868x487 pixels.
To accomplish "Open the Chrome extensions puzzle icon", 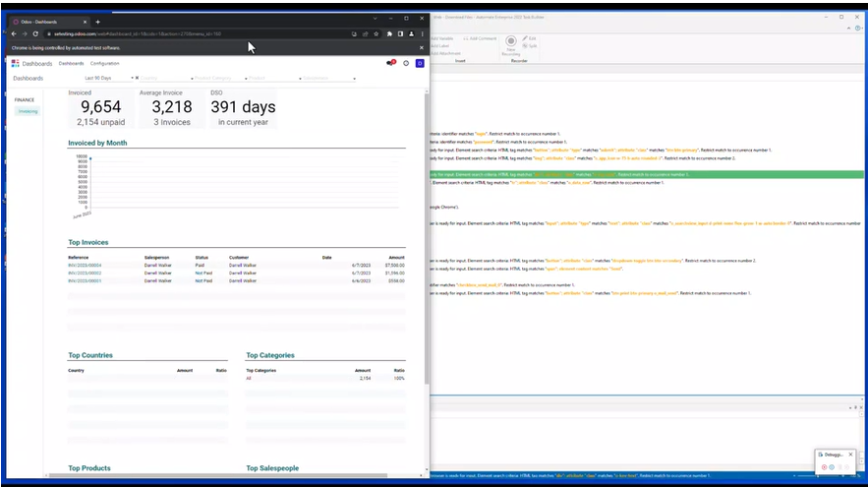I will pyautogui.click(x=389, y=33).
